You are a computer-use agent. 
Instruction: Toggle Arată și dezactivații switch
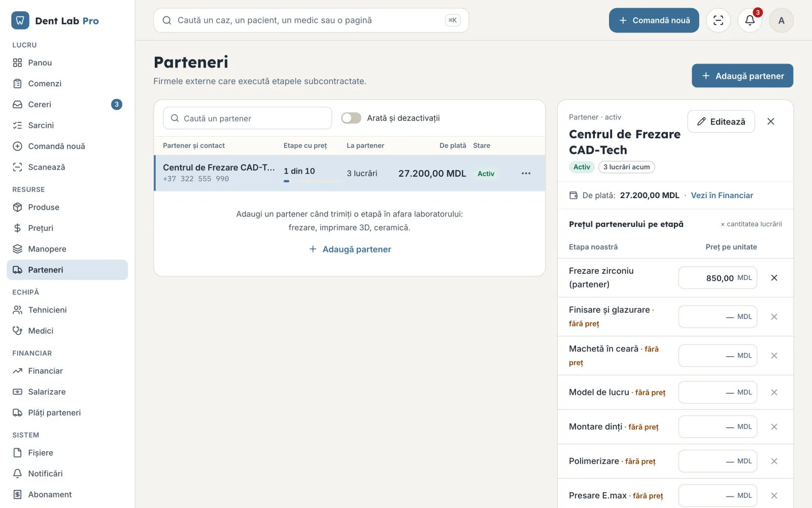[x=351, y=118]
